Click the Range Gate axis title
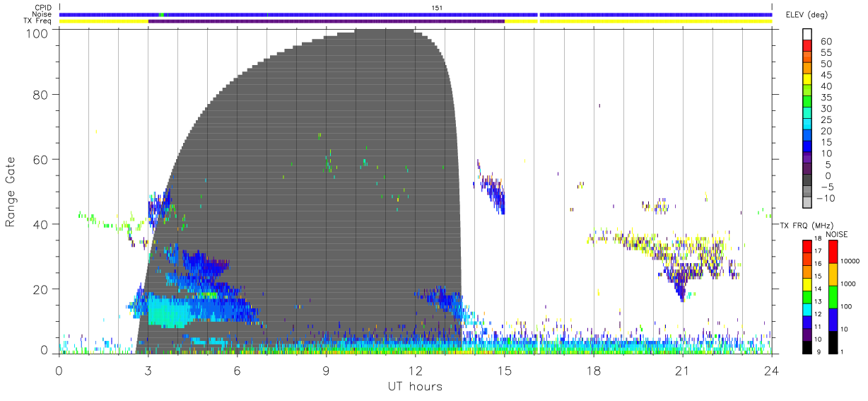 tap(11, 192)
